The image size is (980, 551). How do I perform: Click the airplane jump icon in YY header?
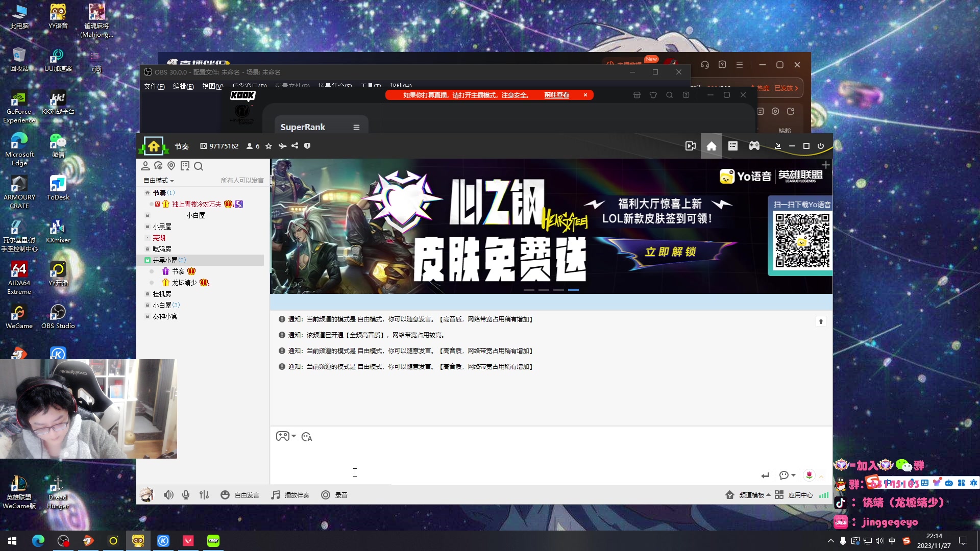[282, 146]
